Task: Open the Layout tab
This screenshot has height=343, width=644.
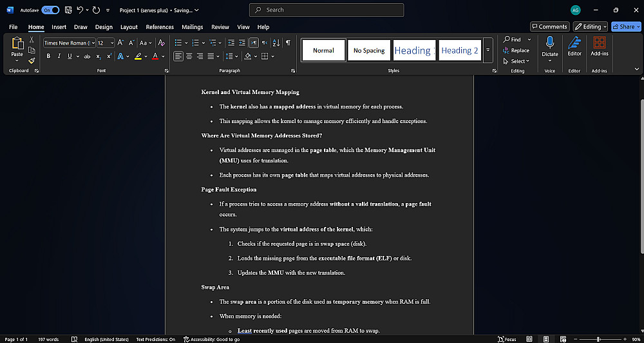Action: (129, 26)
